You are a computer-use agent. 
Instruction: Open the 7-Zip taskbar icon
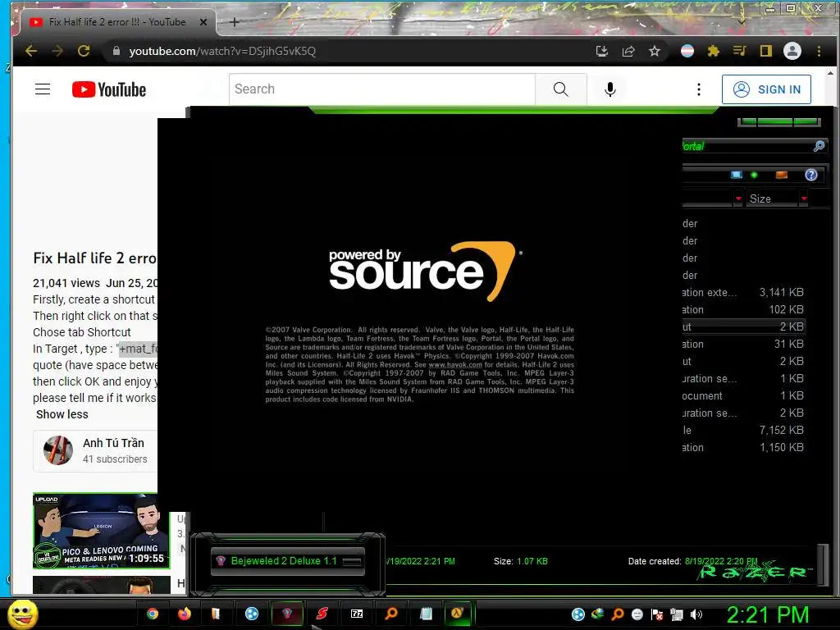point(357,614)
